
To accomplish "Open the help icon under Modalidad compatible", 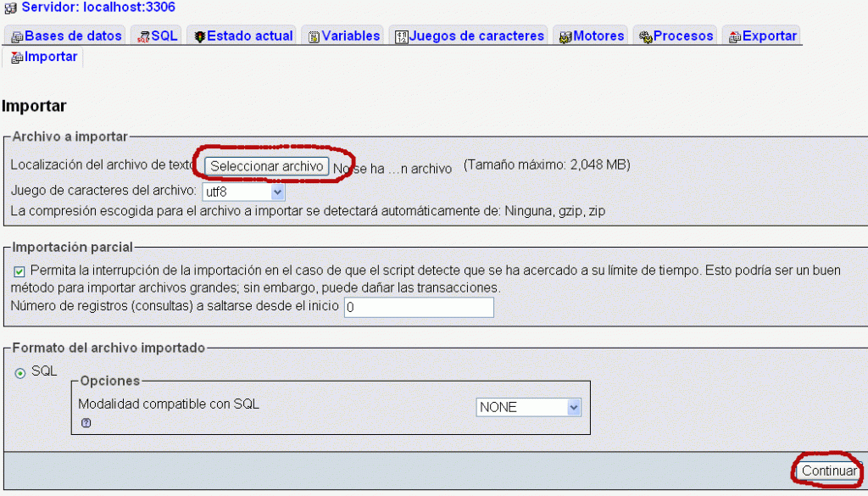I will (86, 422).
